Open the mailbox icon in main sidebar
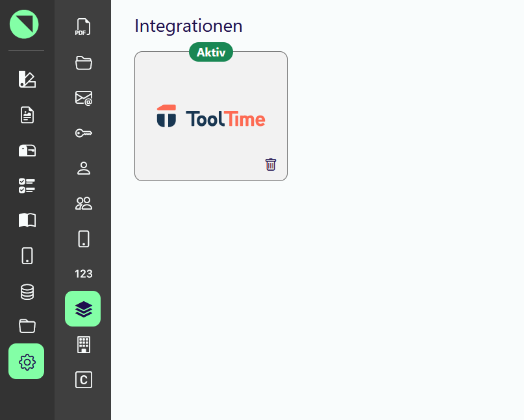Viewport: 524px width, 420px height. [27, 151]
